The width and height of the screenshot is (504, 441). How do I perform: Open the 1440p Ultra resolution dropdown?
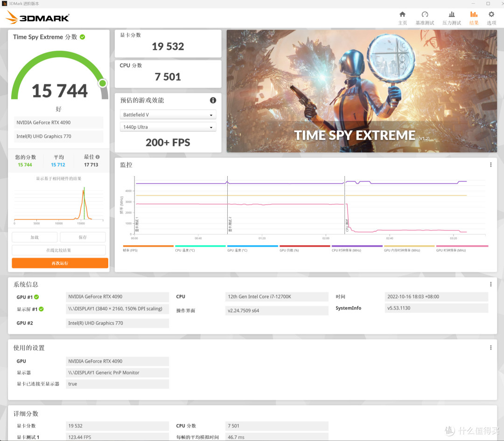point(168,127)
